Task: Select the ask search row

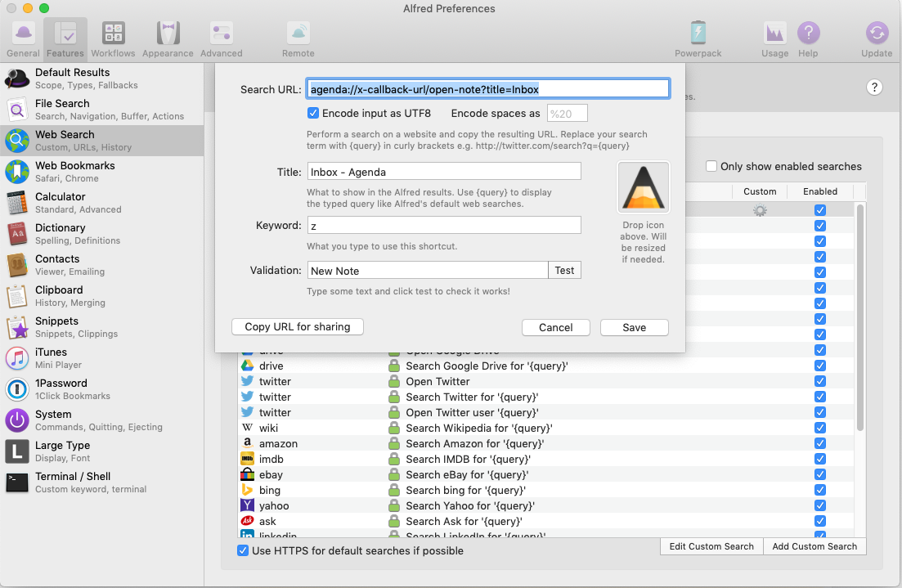Action: click(546, 521)
